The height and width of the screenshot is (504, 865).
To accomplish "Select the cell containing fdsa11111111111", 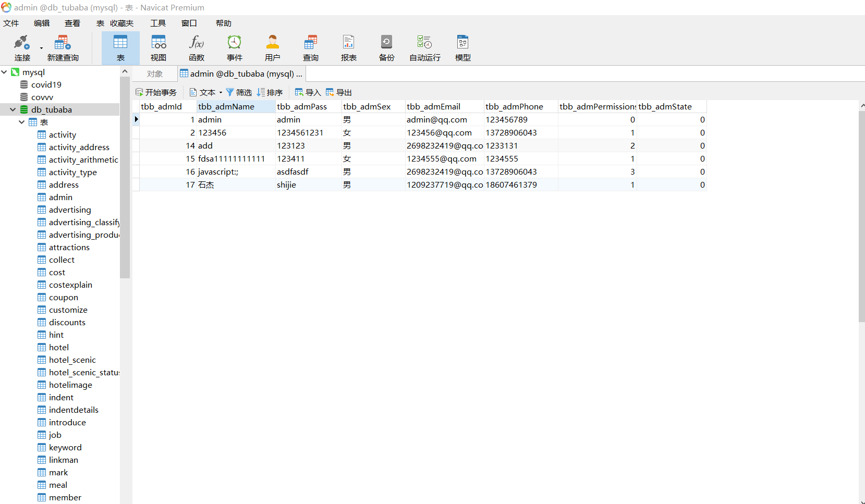I will (236, 158).
